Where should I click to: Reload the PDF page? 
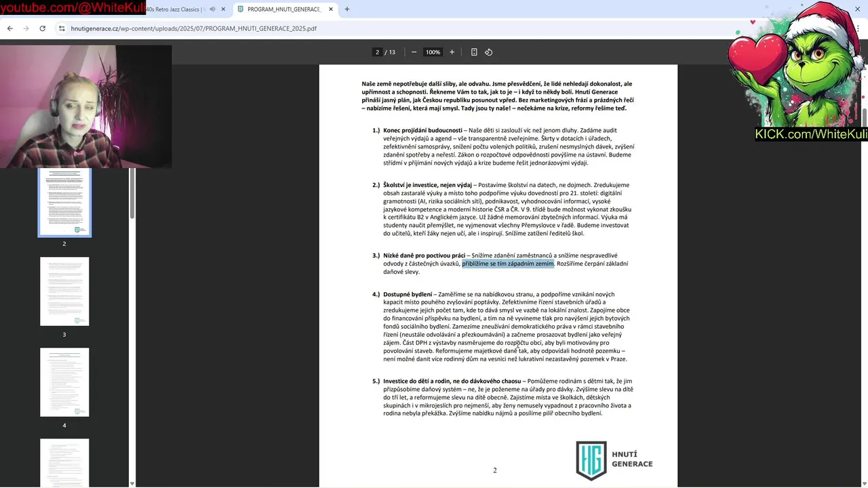coord(42,28)
